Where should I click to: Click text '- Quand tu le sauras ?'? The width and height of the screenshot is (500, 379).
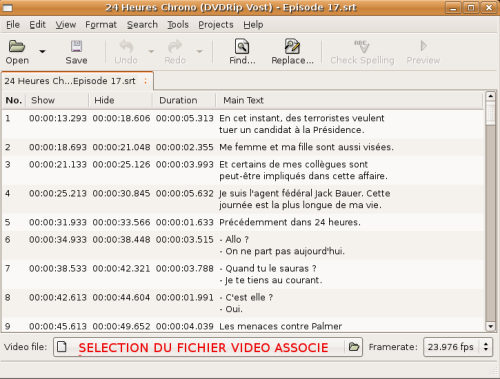coord(268,269)
